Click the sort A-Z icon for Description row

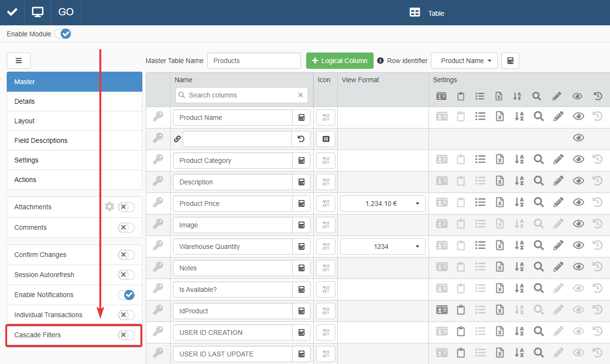pos(519,181)
